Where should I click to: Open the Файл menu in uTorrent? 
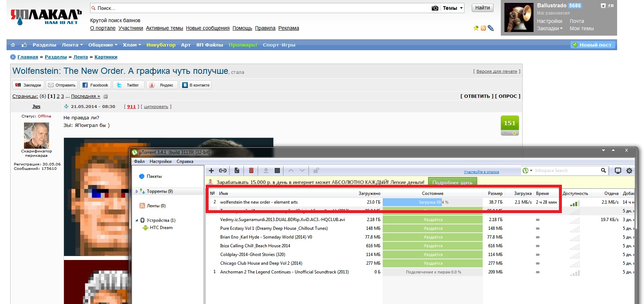(x=139, y=161)
